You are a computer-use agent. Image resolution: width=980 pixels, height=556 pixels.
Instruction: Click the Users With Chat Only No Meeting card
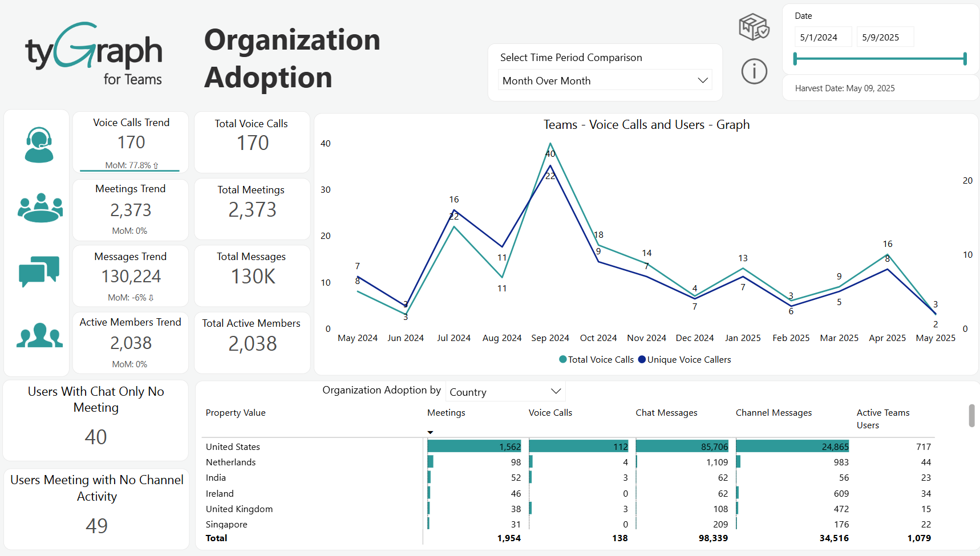click(x=95, y=420)
